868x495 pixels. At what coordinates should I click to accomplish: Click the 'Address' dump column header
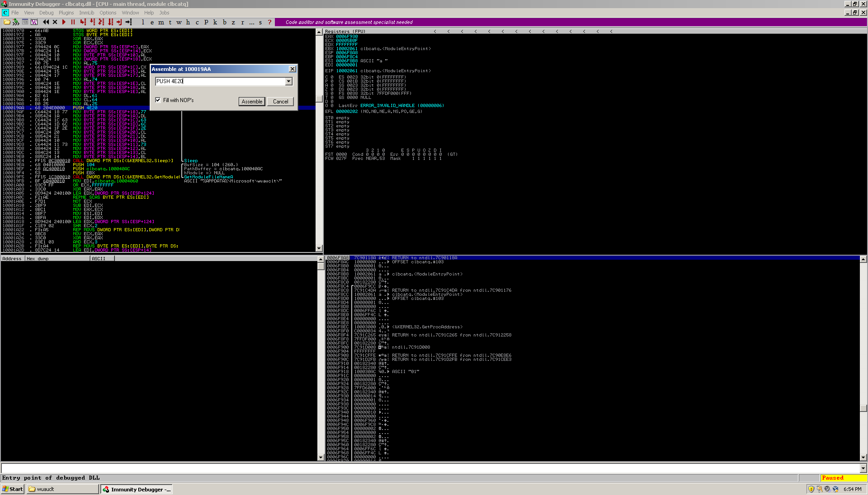click(13, 259)
